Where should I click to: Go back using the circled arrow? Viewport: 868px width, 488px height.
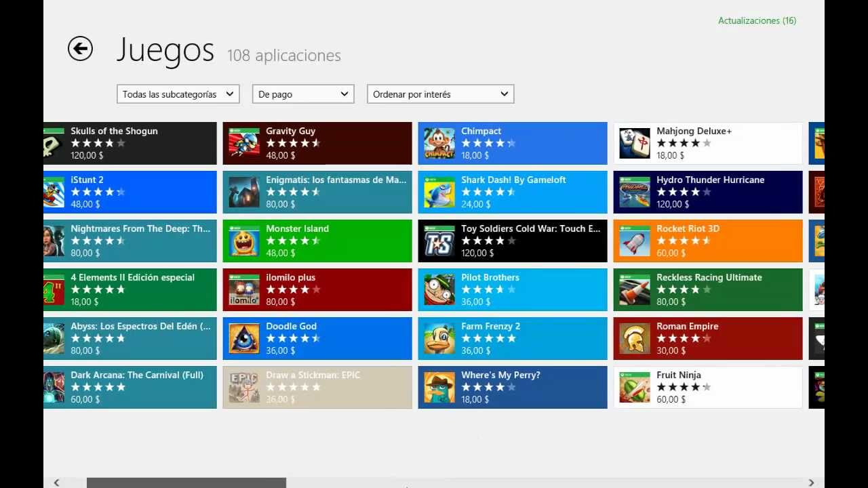[80, 49]
